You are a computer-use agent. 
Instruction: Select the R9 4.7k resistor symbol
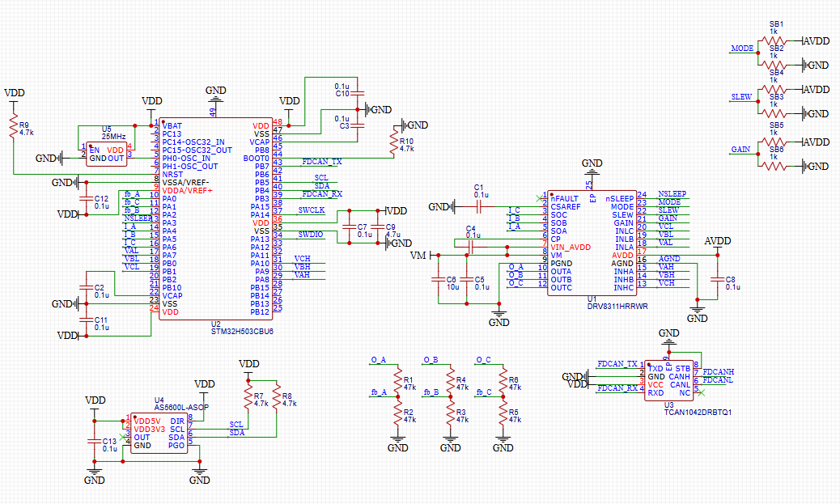pyautogui.click(x=14, y=125)
